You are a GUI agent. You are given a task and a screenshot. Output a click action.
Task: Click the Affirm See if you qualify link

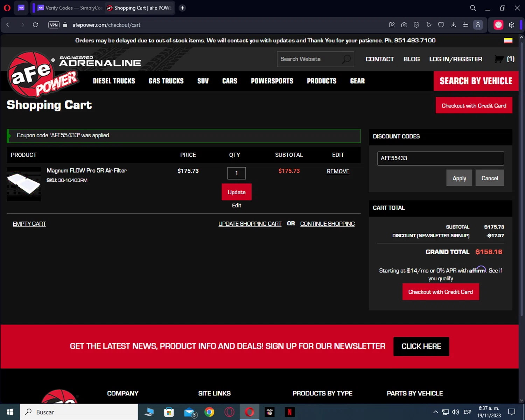465,274
